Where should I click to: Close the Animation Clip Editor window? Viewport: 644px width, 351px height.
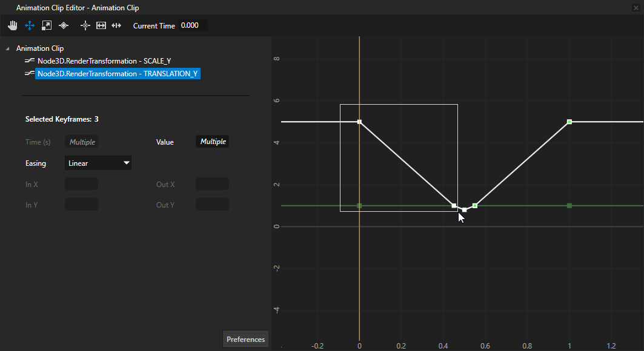636,8
